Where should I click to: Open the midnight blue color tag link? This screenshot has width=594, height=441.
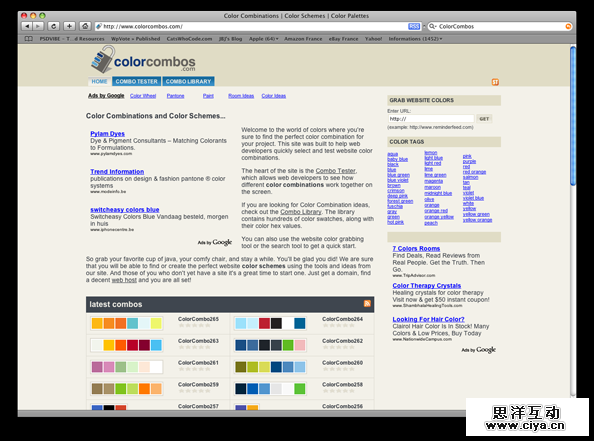click(438, 193)
